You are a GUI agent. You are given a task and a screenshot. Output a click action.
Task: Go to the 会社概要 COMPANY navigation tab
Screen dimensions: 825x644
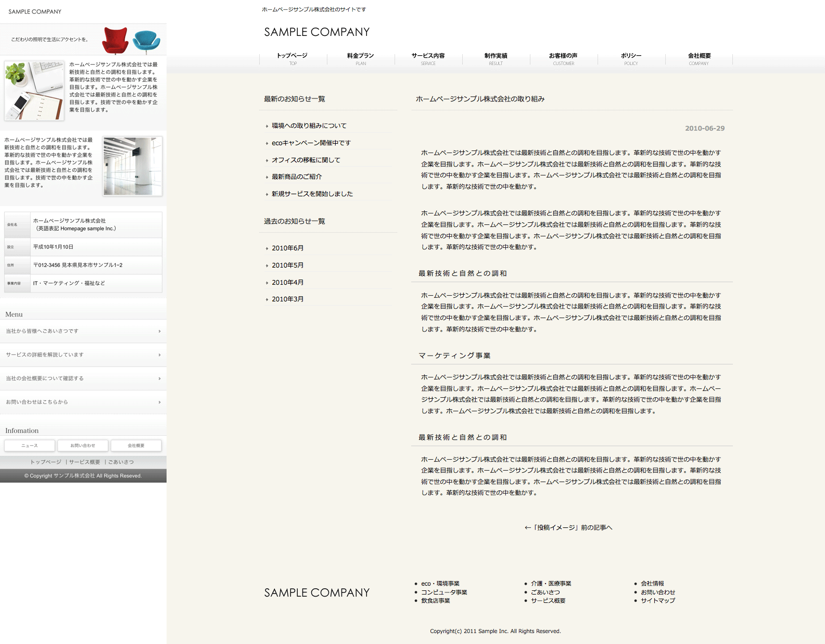click(699, 59)
